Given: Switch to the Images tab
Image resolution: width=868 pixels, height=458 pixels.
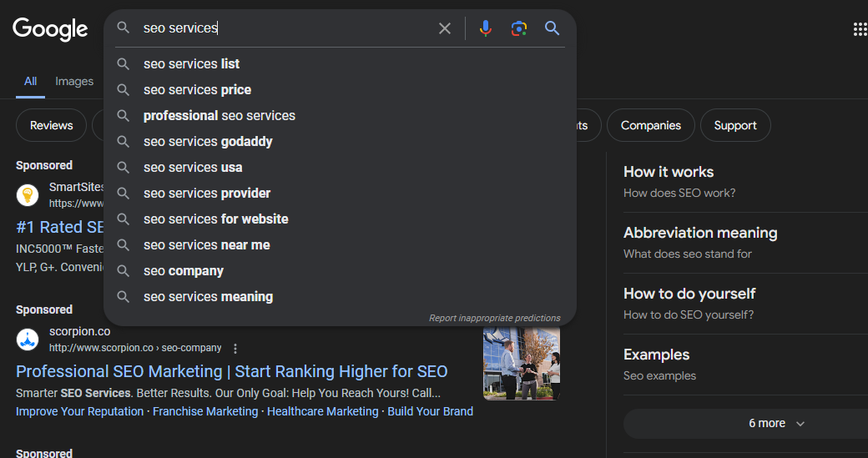Looking at the screenshot, I should [74, 81].
